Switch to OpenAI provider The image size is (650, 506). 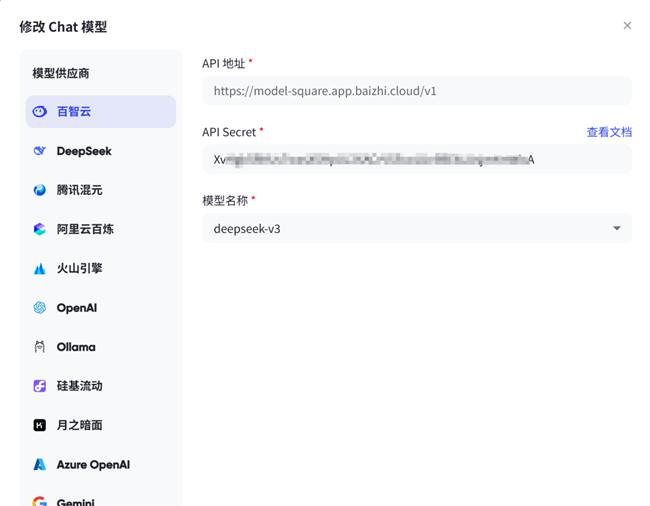coord(101,307)
